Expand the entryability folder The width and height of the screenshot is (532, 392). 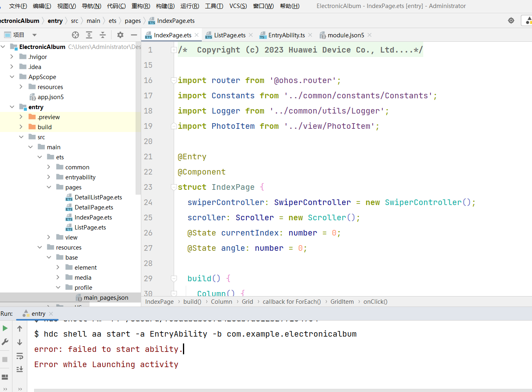[49, 177]
